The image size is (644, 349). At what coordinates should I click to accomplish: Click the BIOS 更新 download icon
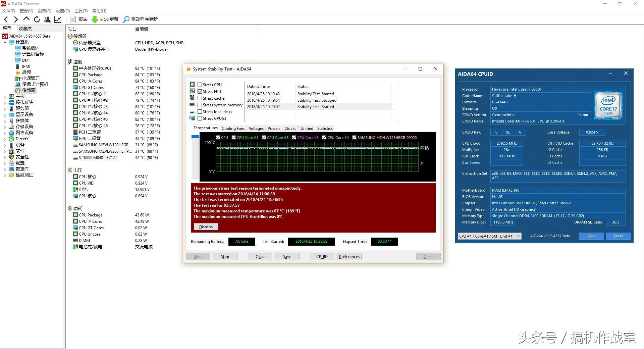coord(95,19)
